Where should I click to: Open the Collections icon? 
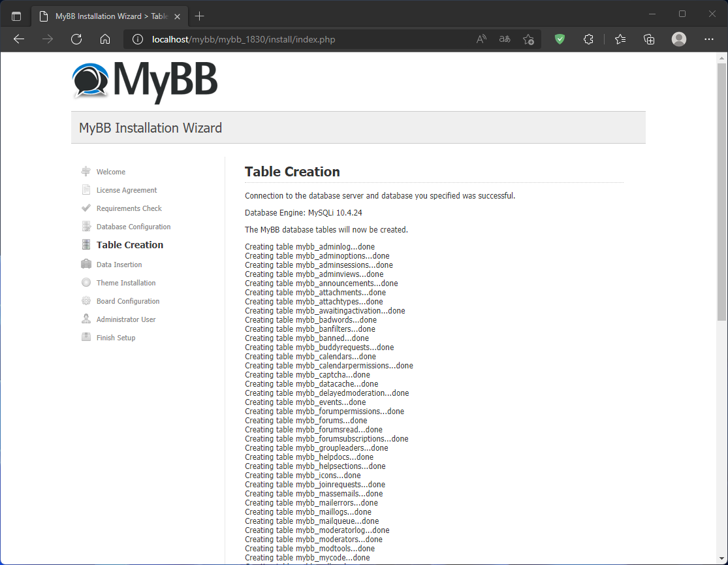[649, 39]
